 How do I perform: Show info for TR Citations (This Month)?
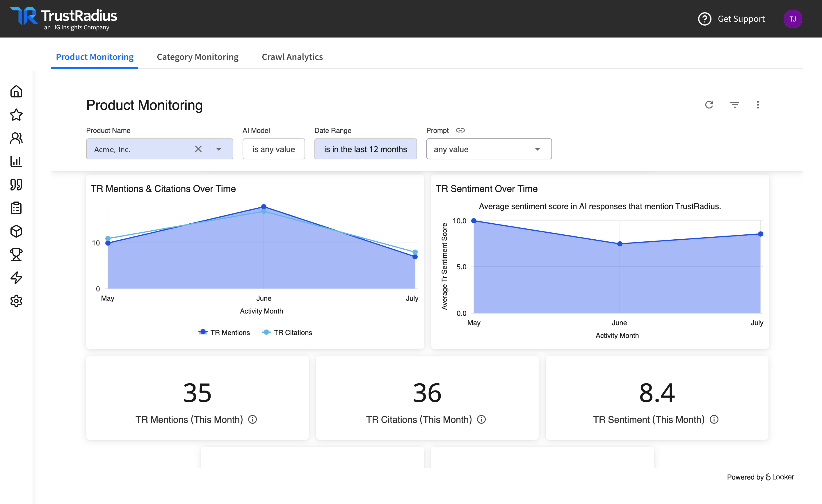(x=481, y=419)
